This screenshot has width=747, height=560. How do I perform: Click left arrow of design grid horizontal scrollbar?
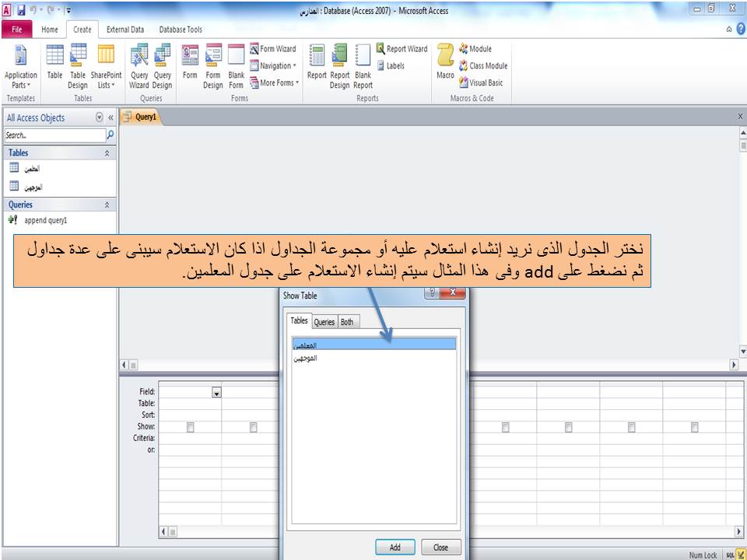coord(164,531)
